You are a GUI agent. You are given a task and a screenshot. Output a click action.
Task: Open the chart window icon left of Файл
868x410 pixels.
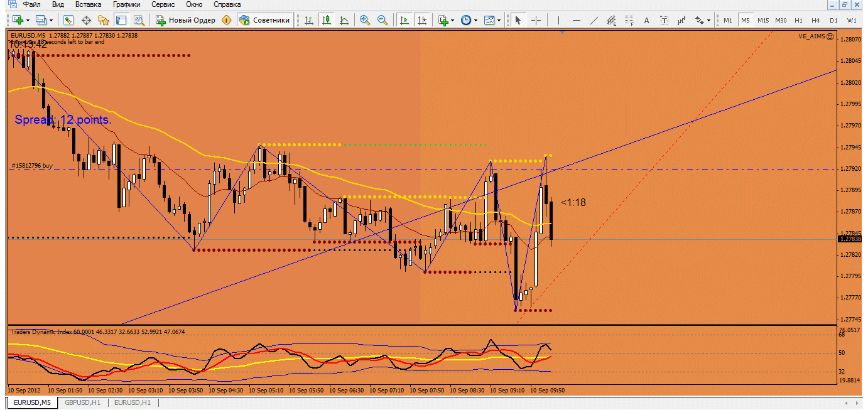(13, 4)
